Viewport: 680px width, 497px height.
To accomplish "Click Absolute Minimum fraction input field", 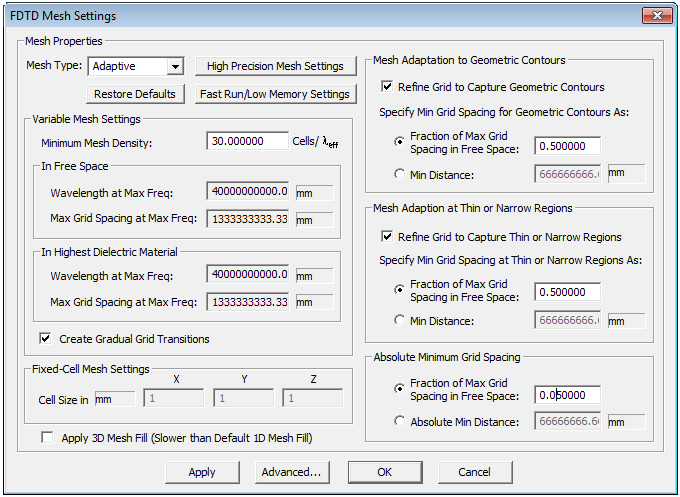I will point(567,394).
